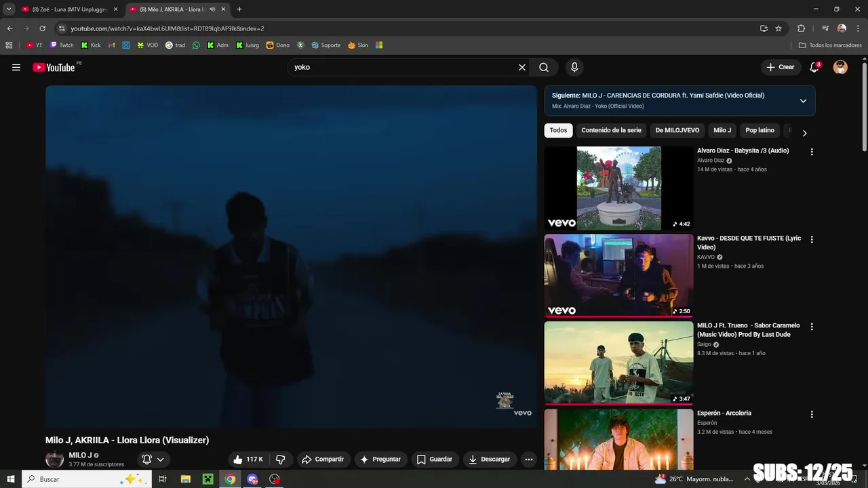868x488 pixels.
Task: Open the Windows Start menu
Action: (x=10, y=479)
